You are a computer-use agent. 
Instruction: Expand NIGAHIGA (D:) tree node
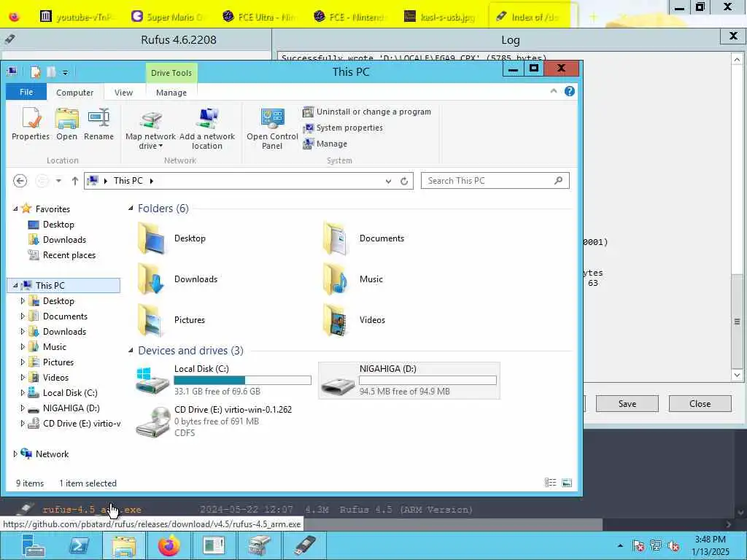[23, 408]
